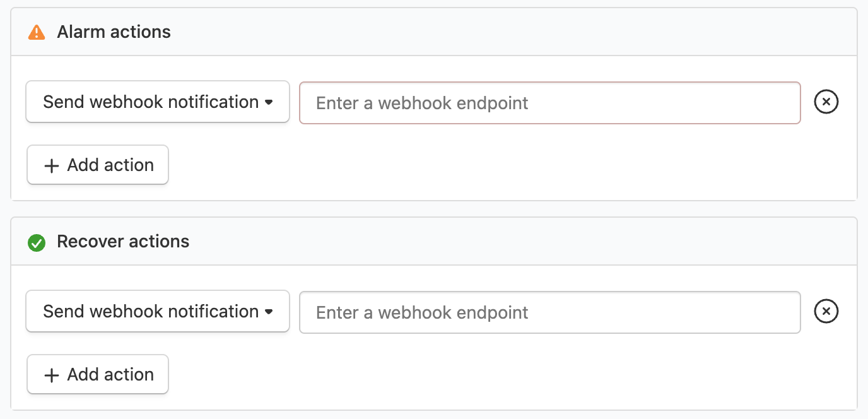Click Add action under Recover actions
Image resolution: width=868 pixels, height=419 pixels.
97,374
